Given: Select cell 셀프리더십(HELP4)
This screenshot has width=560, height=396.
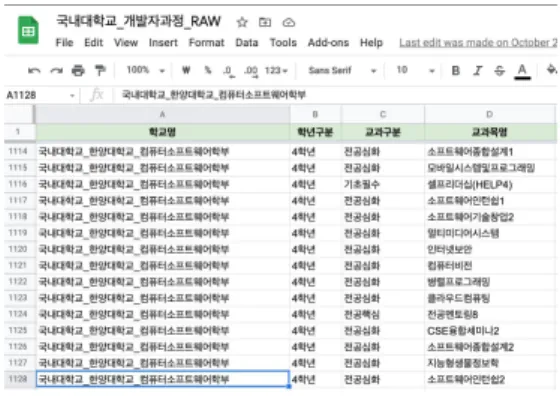Looking at the screenshot, I should point(490,184).
